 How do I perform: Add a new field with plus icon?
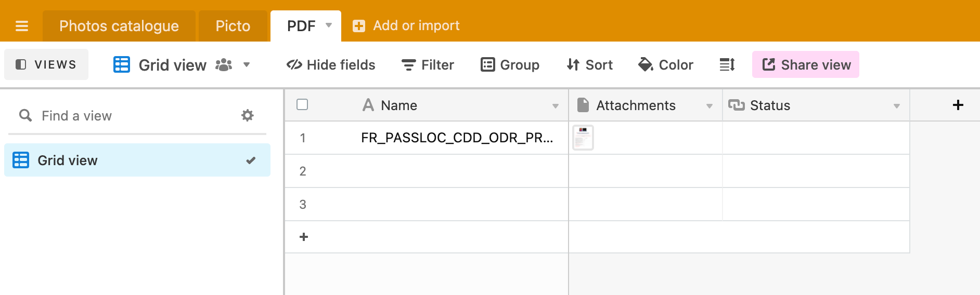click(x=958, y=105)
